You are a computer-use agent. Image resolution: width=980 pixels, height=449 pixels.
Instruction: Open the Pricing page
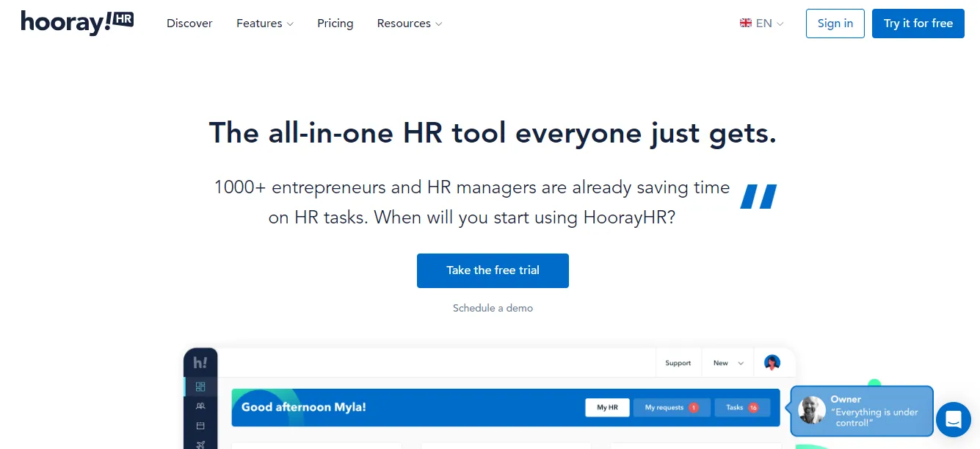[335, 24]
